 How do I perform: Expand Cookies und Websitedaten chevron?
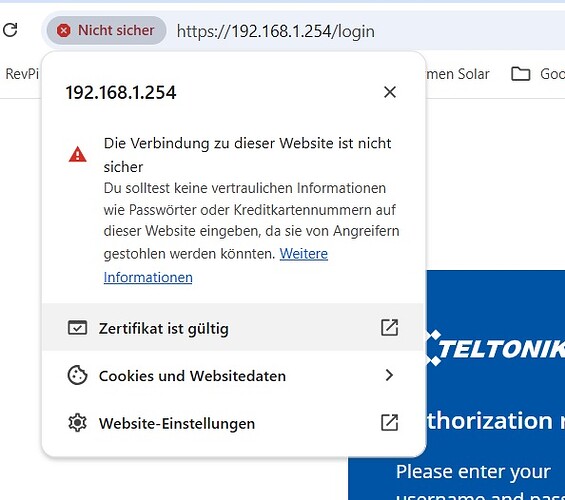pyautogui.click(x=389, y=375)
